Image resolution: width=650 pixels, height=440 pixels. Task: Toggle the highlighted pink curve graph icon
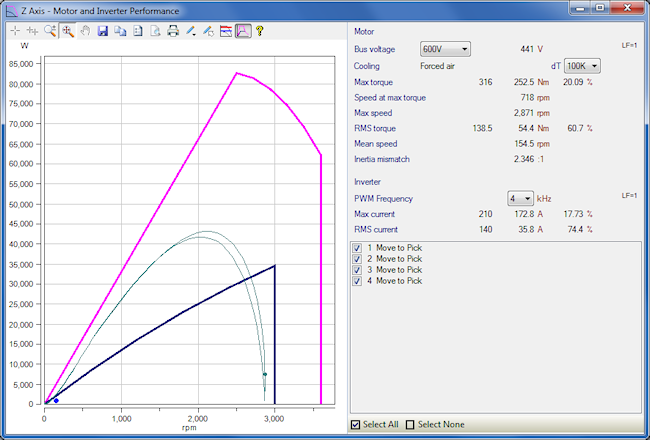(x=243, y=31)
